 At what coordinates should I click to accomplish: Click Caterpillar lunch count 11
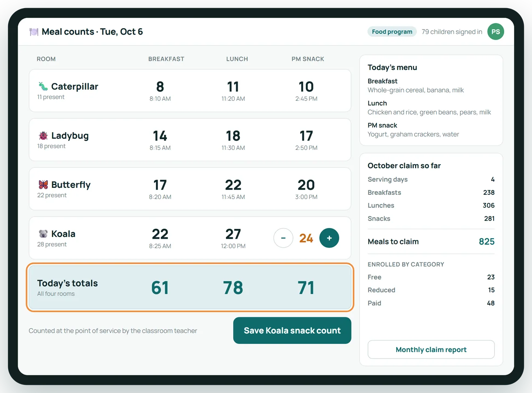(x=233, y=87)
